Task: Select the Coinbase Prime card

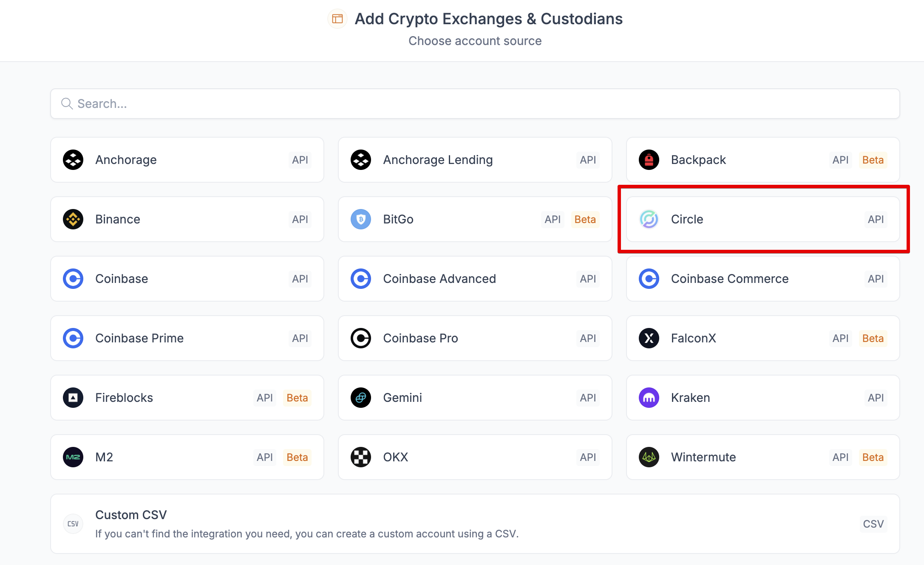Action: pos(187,338)
